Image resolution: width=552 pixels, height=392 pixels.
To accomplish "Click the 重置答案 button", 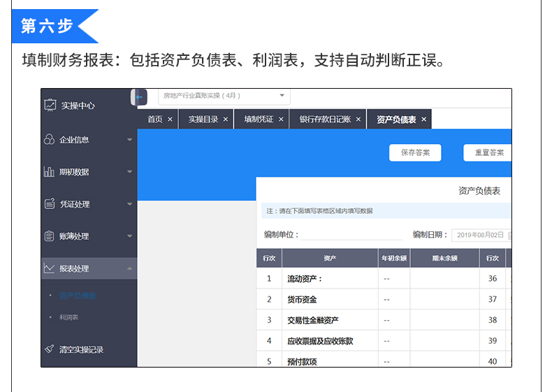I will [488, 152].
